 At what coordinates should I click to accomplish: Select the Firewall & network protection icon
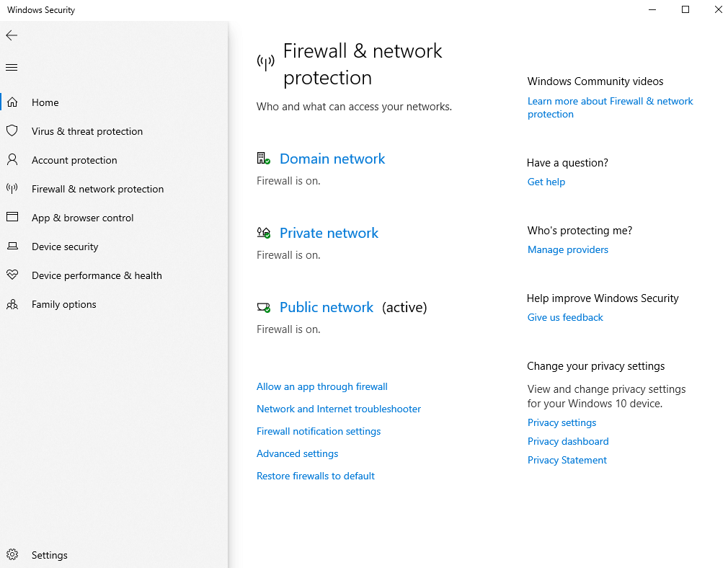[x=12, y=189]
